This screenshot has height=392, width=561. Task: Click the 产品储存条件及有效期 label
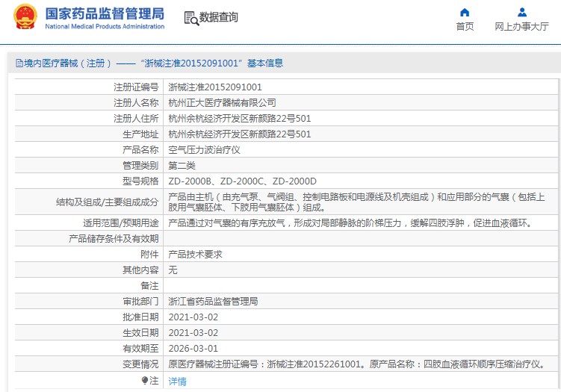[114, 239]
